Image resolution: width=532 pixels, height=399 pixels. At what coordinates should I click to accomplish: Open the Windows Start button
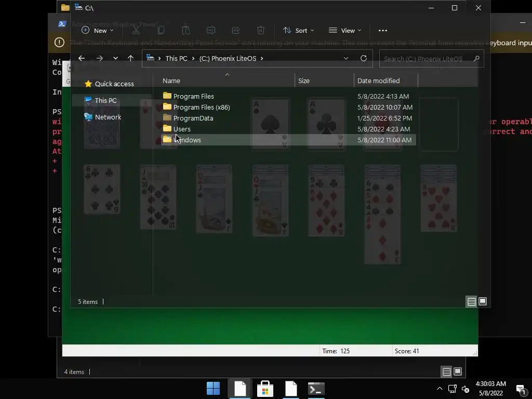click(x=213, y=389)
